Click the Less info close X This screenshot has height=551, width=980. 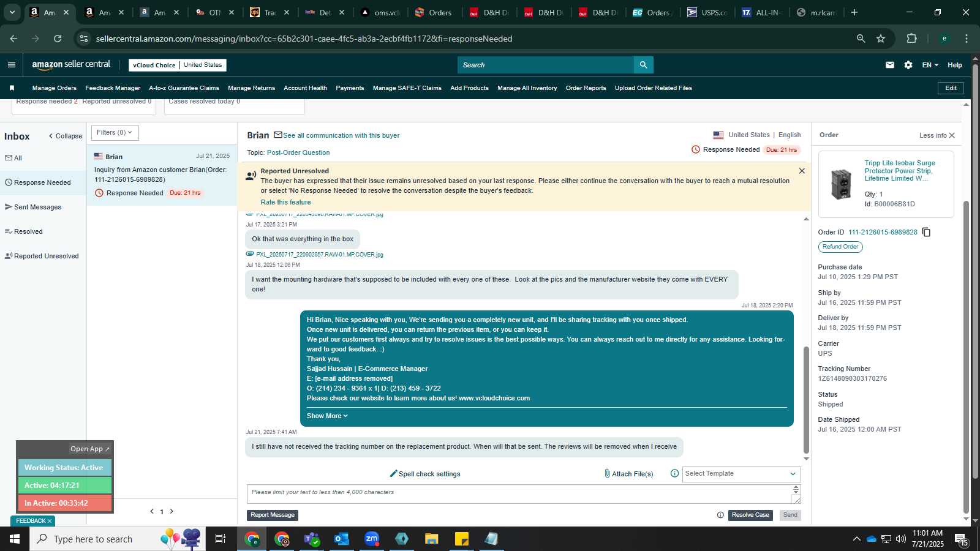click(952, 135)
